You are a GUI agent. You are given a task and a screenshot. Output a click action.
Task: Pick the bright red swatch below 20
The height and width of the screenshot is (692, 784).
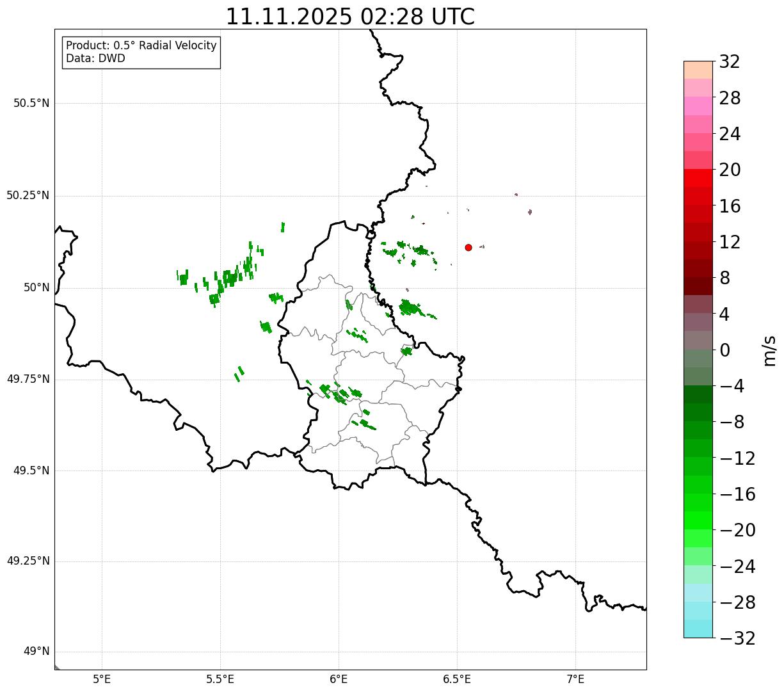click(x=698, y=178)
